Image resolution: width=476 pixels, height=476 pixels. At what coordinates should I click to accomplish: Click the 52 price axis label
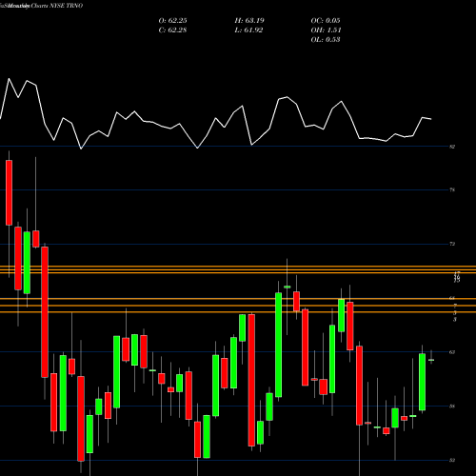click(452, 460)
